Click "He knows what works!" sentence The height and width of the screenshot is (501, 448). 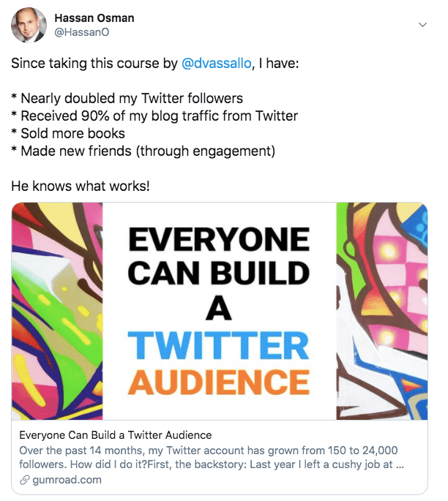[80, 186]
